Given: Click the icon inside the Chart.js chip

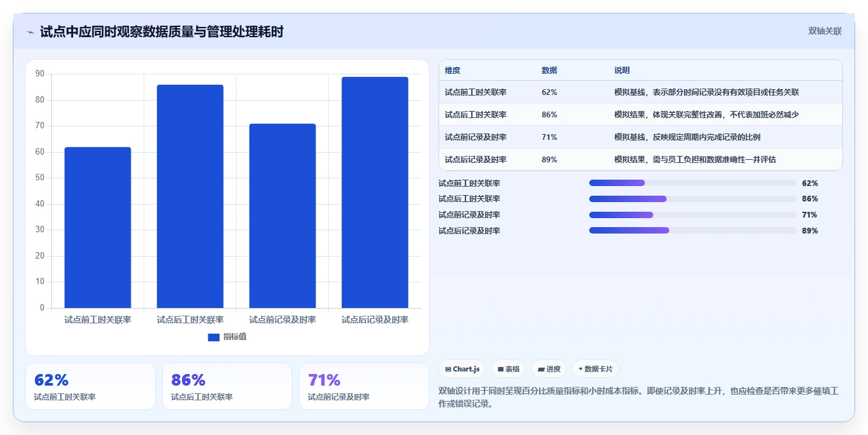Looking at the screenshot, I should 448,370.
